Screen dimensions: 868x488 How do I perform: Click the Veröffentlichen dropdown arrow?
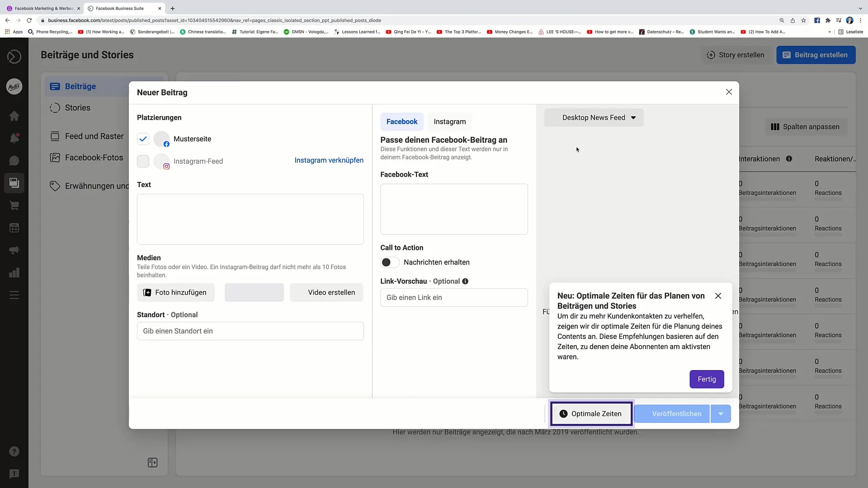click(722, 413)
